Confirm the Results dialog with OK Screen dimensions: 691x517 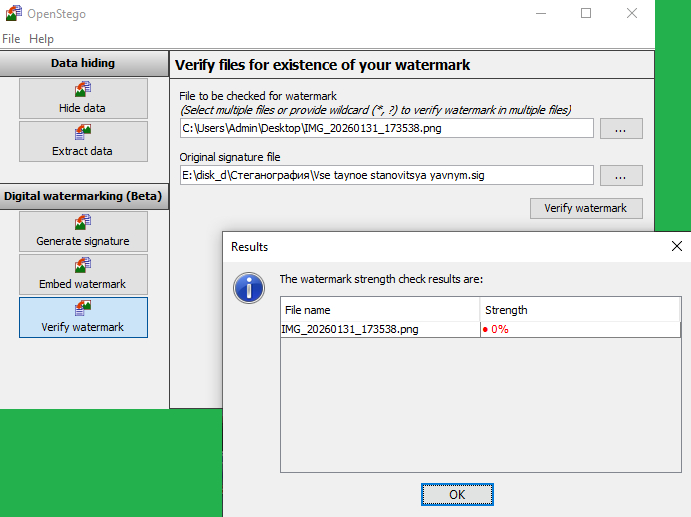click(x=457, y=494)
